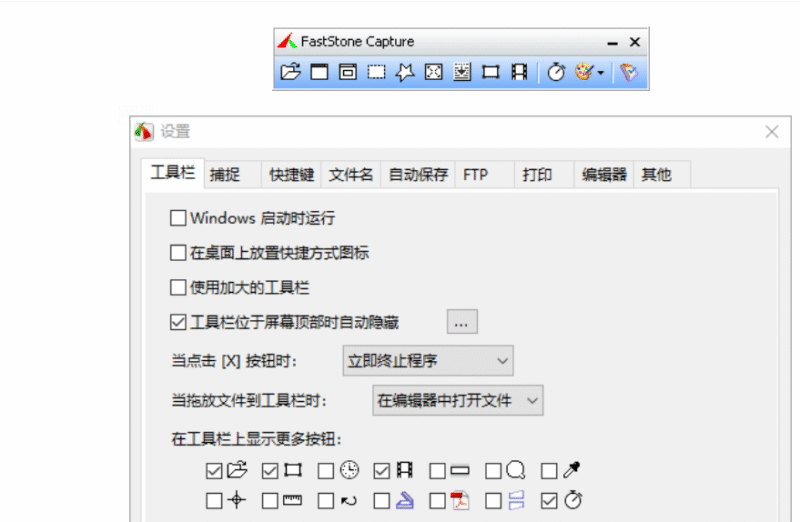
Task: Switch to 快捷键 tab
Action: (291, 175)
